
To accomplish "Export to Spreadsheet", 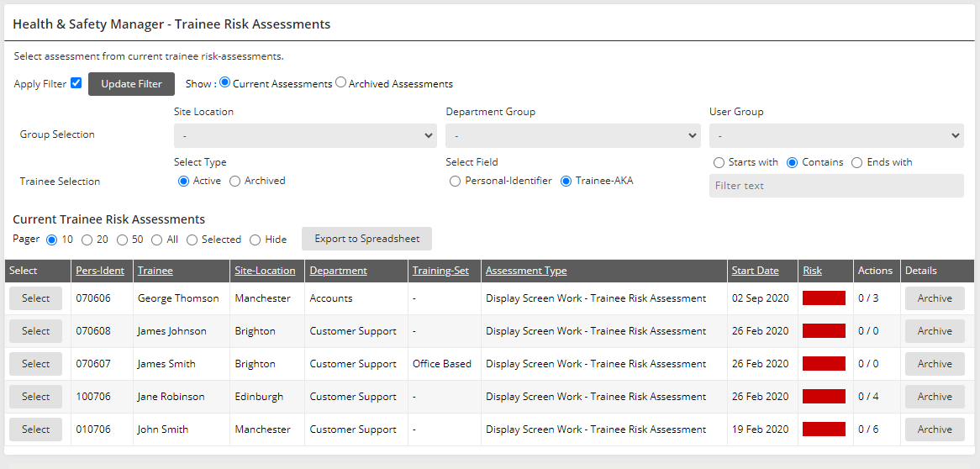I will pyautogui.click(x=366, y=239).
